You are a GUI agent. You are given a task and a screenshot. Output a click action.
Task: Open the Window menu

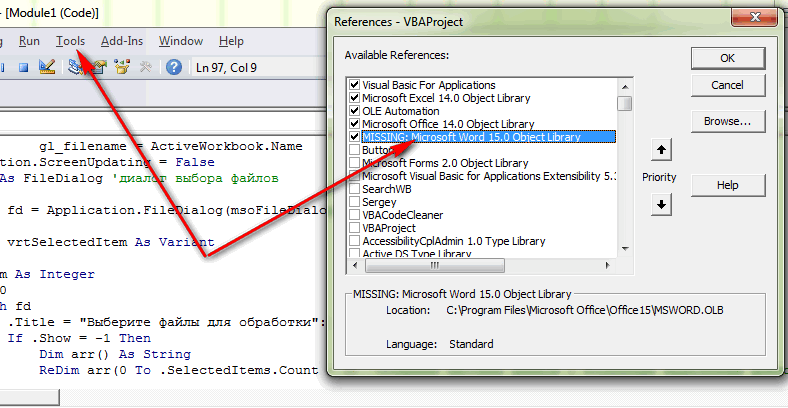pos(181,41)
